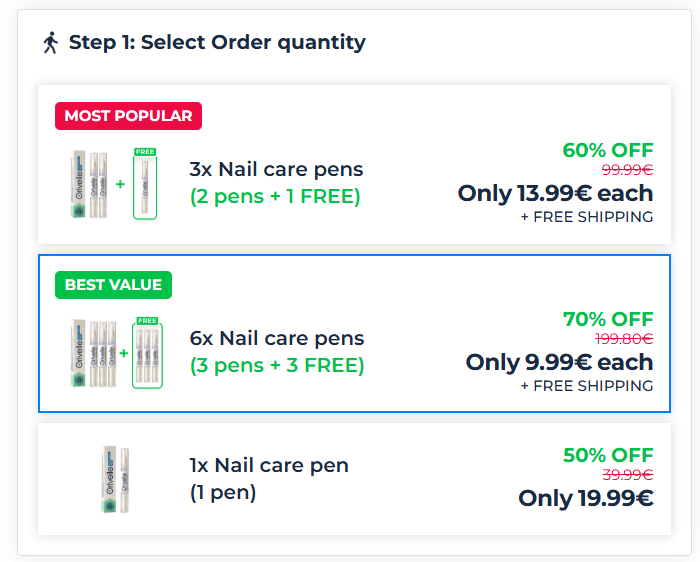Click the "(3 pens + 3 FREE)" text
Screen dimensions: 700x562
coord(277,366)
